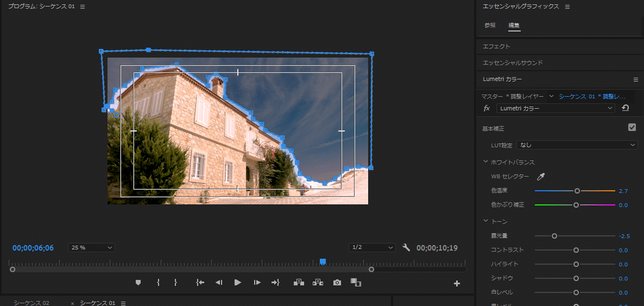Reset the Lumetri カラー effect

pos(626,108)
